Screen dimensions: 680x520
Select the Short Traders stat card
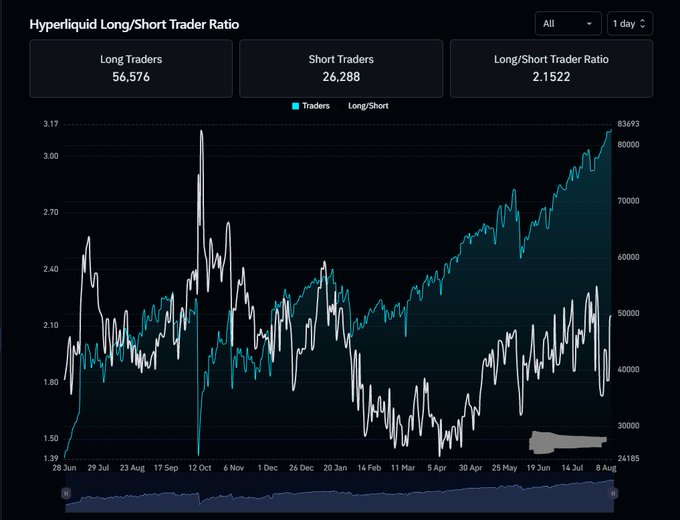pos(341,69)
